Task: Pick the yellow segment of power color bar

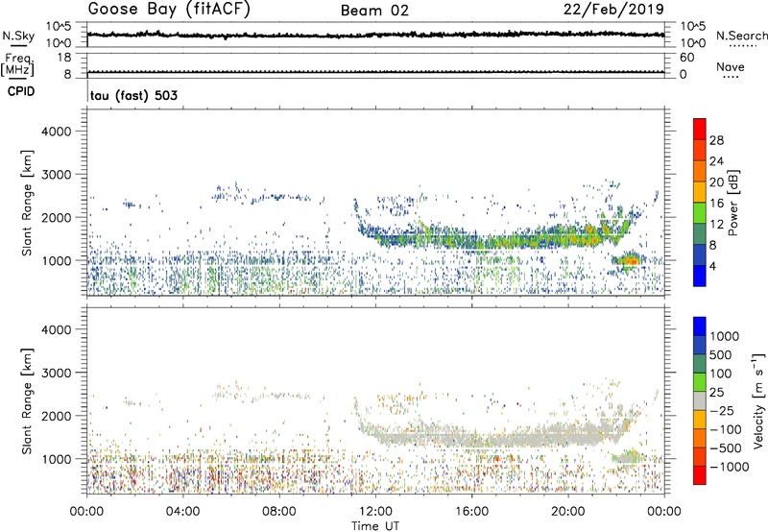Action: pyautogui.click(x=700, y=192)
